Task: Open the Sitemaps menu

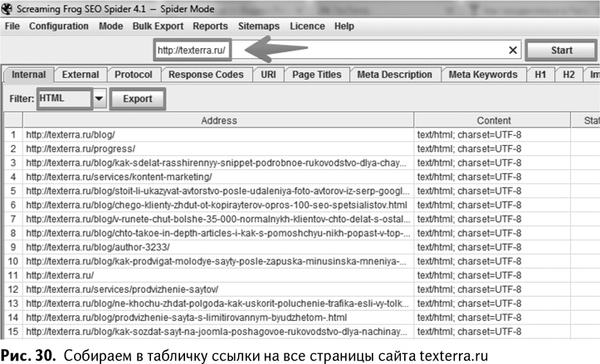Action: click(x=259, y=27)
